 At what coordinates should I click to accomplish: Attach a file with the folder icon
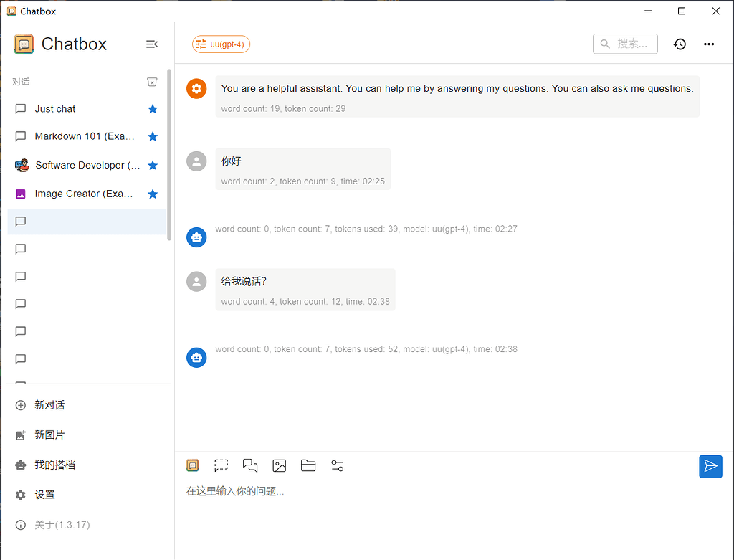tap(308, 465)
